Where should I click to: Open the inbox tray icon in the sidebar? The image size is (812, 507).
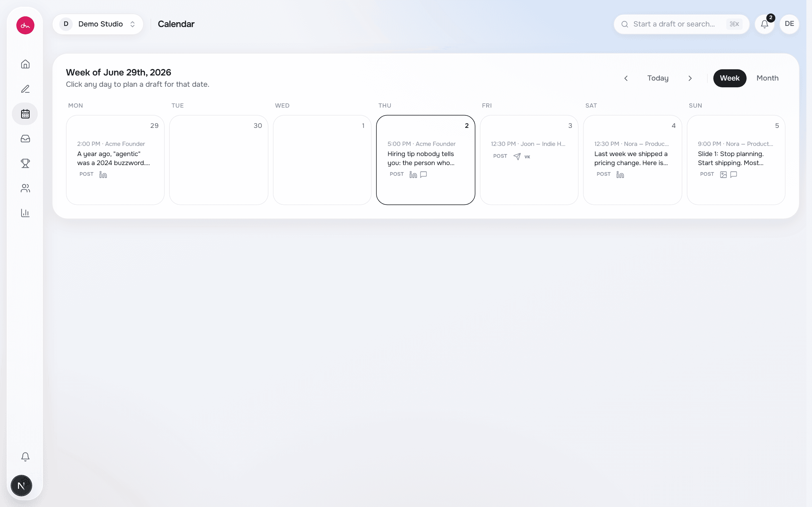(25, 139)
